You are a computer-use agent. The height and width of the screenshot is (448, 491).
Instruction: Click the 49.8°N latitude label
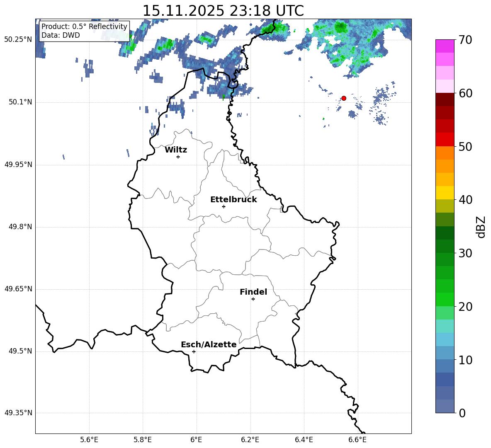click(20, 227)
